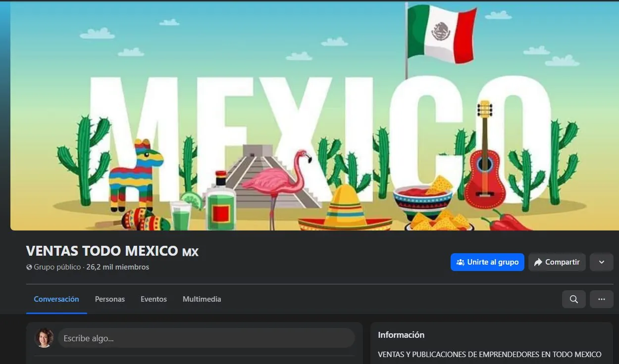Click the three-dots more options icon
The height and width of the screenshot is (364, 619).
tap(601, 299)
